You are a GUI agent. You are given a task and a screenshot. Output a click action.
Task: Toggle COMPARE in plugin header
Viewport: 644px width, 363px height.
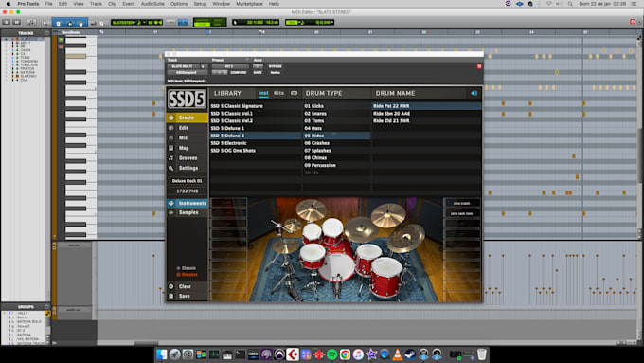point(239,72)
